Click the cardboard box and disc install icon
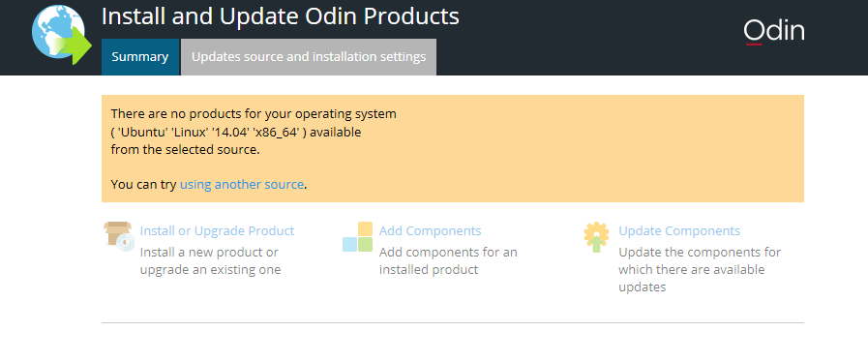The height and width of the screenshot is (362, 868). pos(119,236)
